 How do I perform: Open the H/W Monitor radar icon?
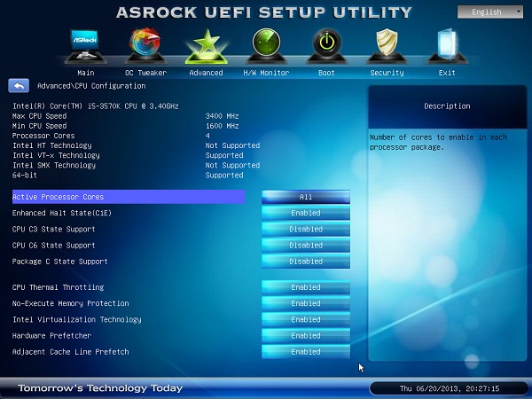click(266, 46)
